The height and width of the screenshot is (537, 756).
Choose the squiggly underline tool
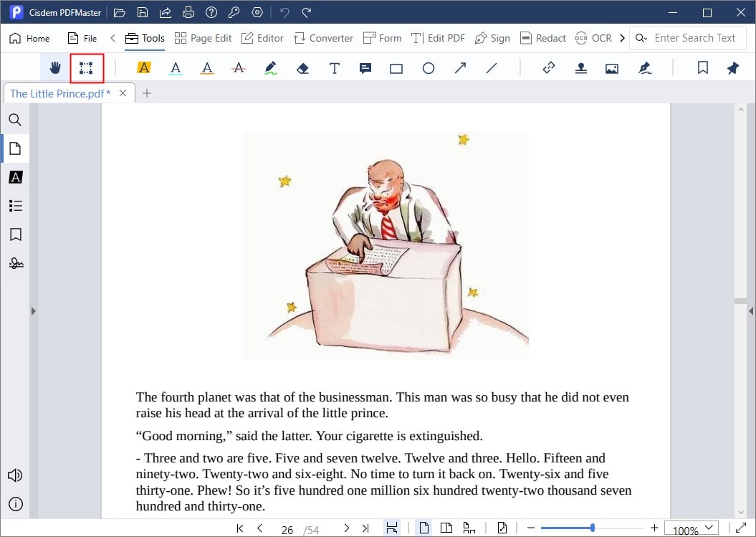click(207, 69)
